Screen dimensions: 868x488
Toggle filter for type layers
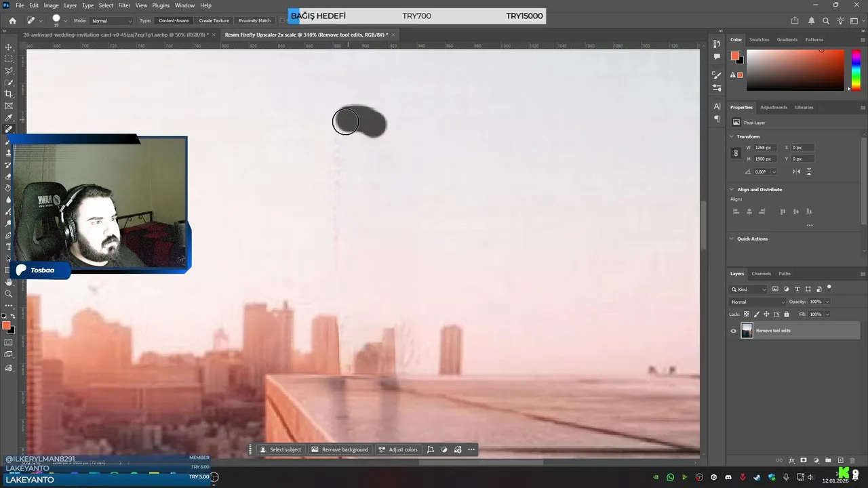click(797, 289)
